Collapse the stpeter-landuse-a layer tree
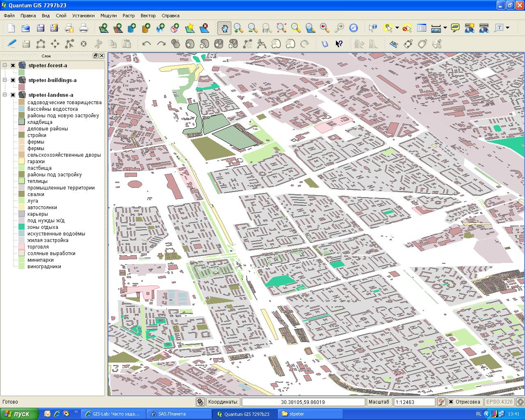This screenshot has width=525, height=420. pyautogui.click(x=5, y=95)
